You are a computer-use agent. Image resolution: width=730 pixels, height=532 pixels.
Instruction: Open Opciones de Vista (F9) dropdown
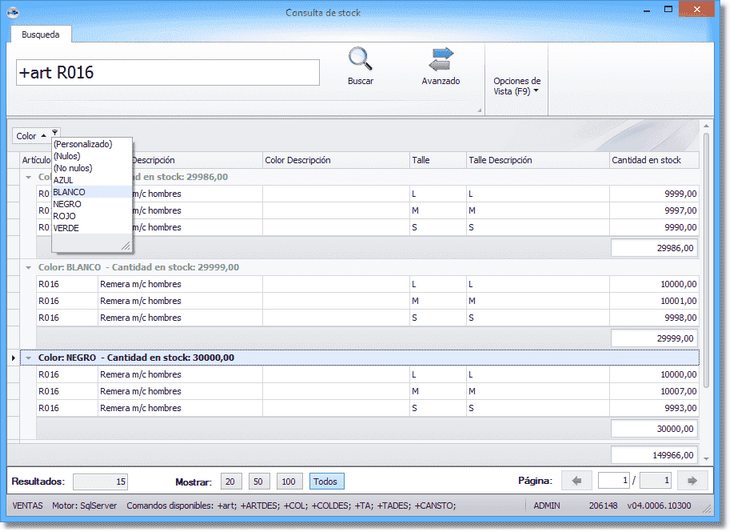pyautogui.click(x=517, y=86)
